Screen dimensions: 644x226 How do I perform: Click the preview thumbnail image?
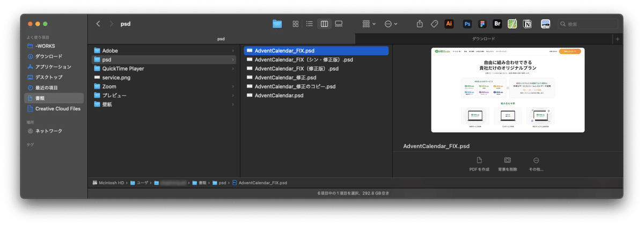pyautogui.click(x=508, y=90)
